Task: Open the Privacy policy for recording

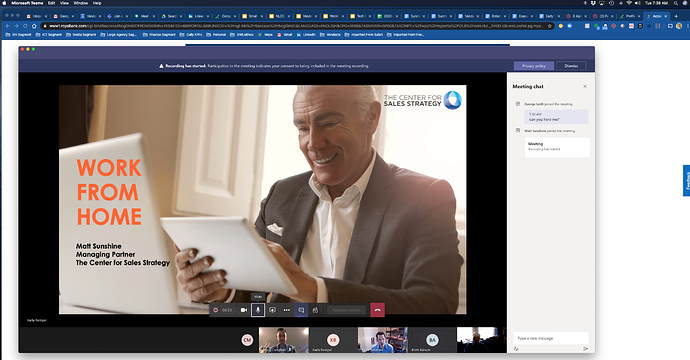Action: (x=534, y=66)
